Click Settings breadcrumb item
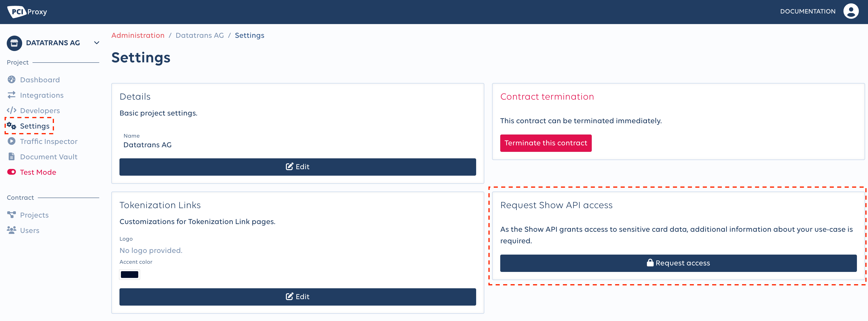868x321 pixels. tap(249, 35)
